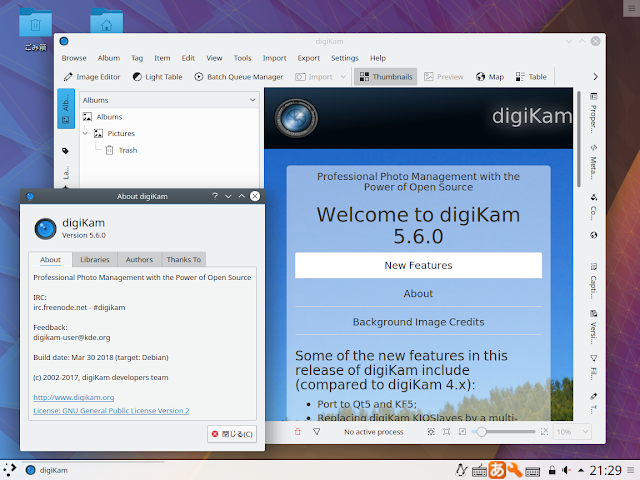Adjust the thumbnail zoom slider
The width and height of the screenshot is (640, 480).
503,431
